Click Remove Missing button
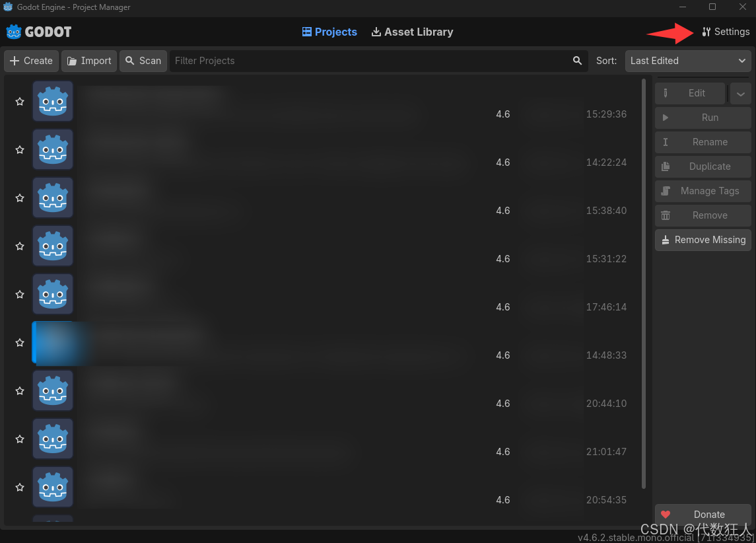The width and height of the screenshot is (756, 543). coord(703,240)
